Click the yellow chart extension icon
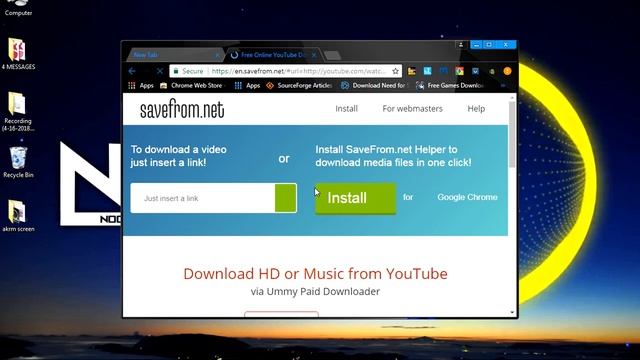Viewport: 640px width, 360px height. point(412,71)
